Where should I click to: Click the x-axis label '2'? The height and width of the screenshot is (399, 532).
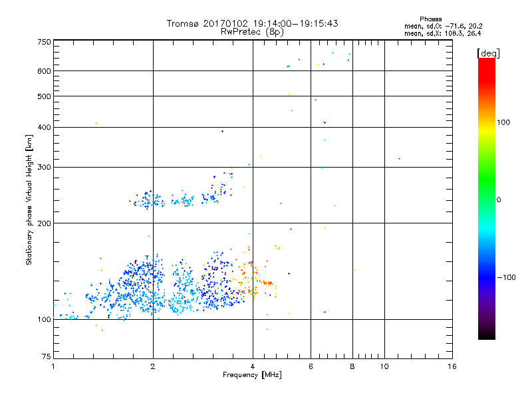(x=153, y=366)
